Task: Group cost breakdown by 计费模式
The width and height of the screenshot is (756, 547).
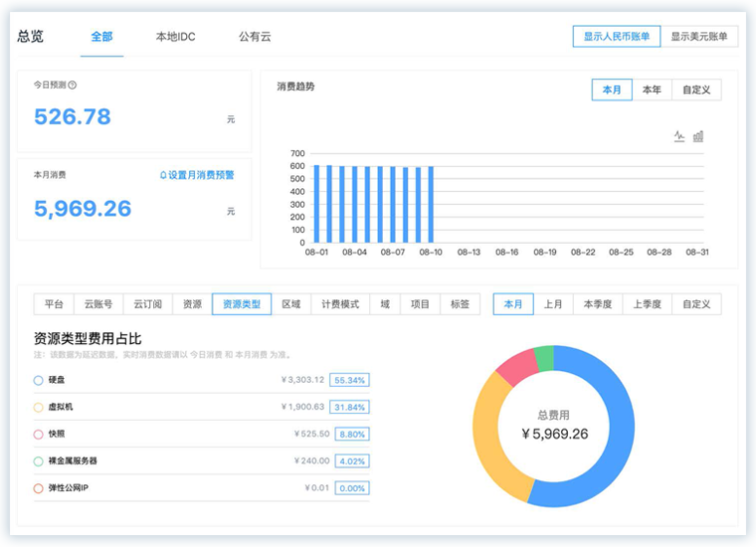Action: coord(340,304)
